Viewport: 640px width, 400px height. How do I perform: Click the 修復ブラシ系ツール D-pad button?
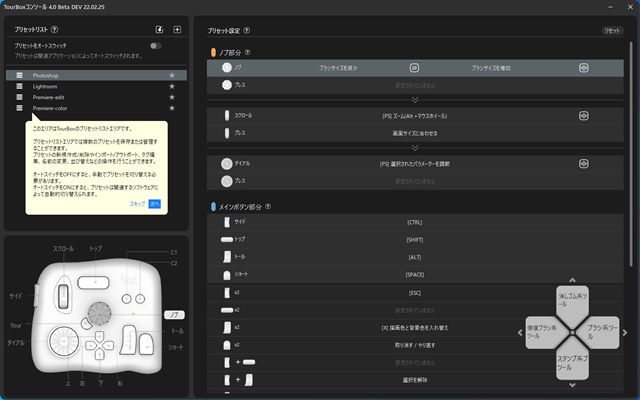(544, 332)
